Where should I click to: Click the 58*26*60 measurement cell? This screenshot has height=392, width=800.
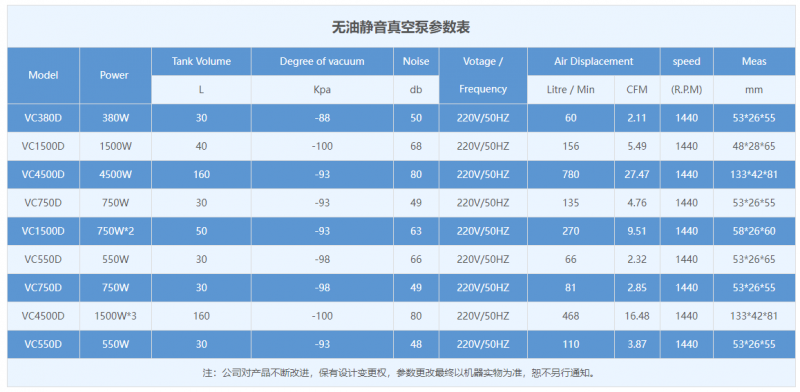[754, 231]
